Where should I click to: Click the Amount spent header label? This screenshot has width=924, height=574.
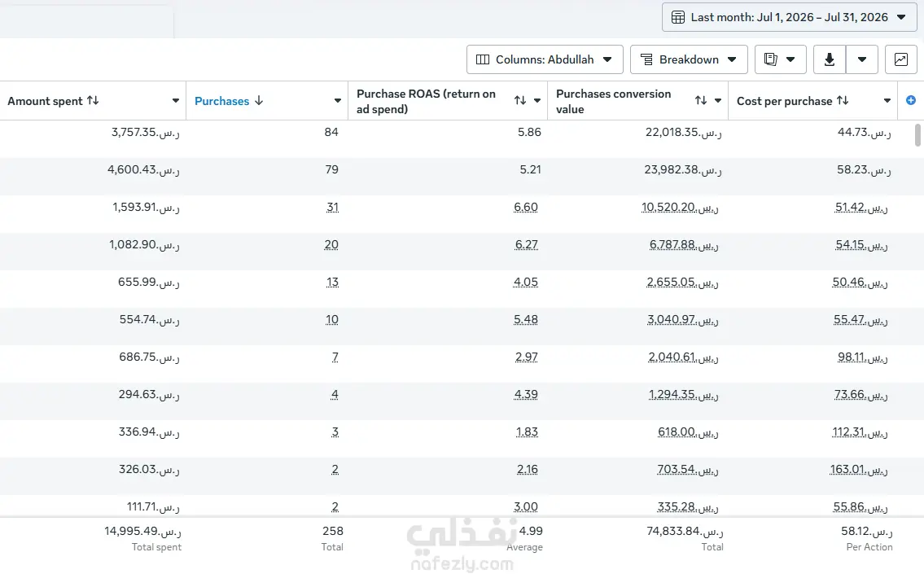[45, 101]
